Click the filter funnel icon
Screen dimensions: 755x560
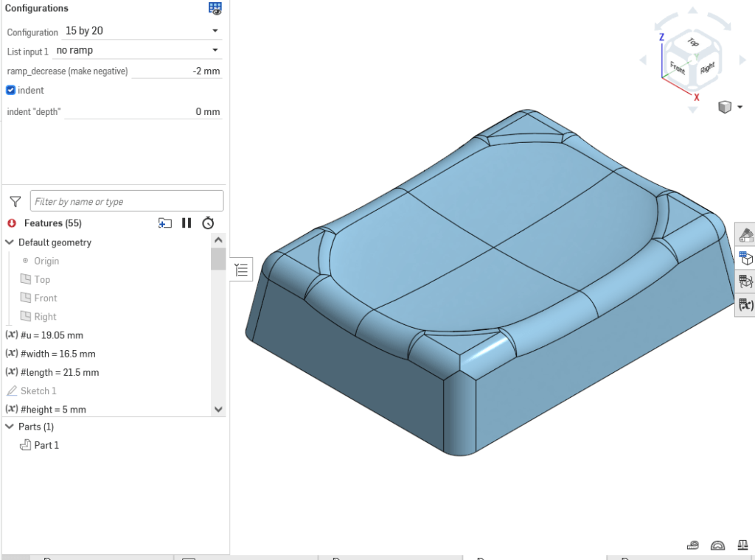[15, 201]
